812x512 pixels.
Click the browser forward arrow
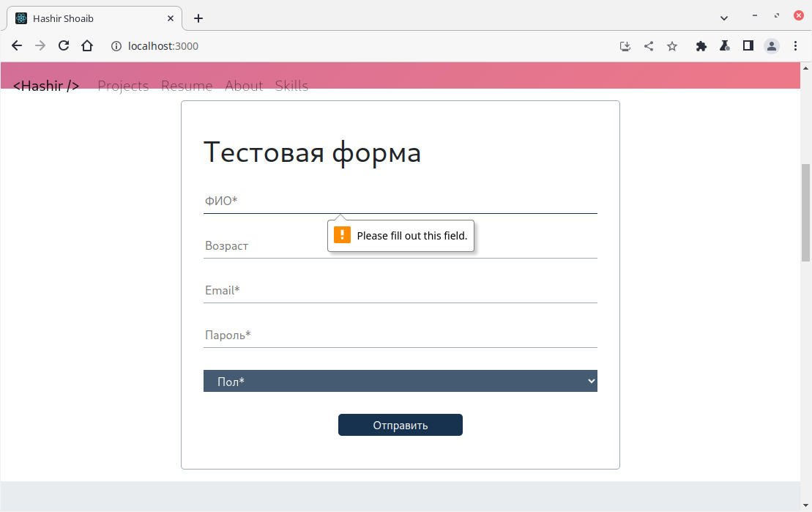40,45
